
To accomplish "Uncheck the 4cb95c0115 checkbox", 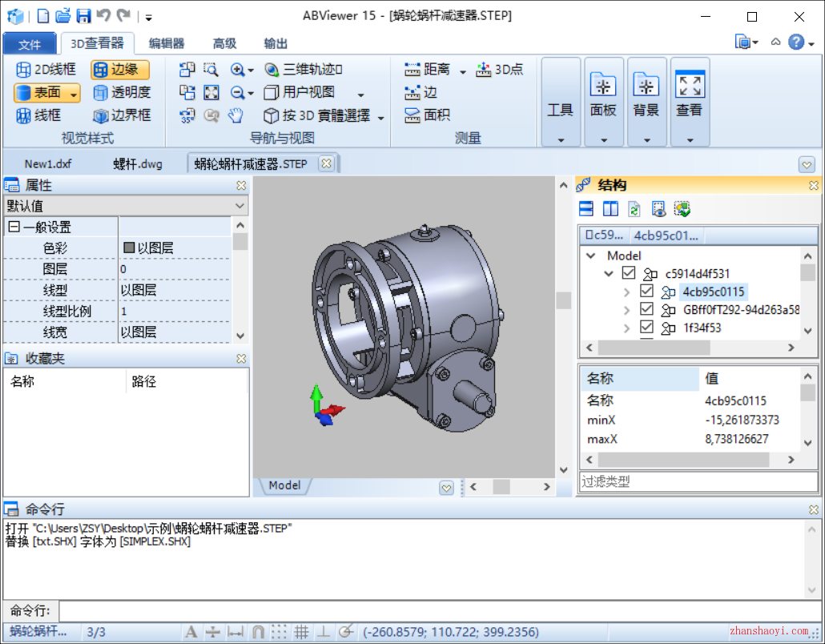I will click(x=646, y=291).
